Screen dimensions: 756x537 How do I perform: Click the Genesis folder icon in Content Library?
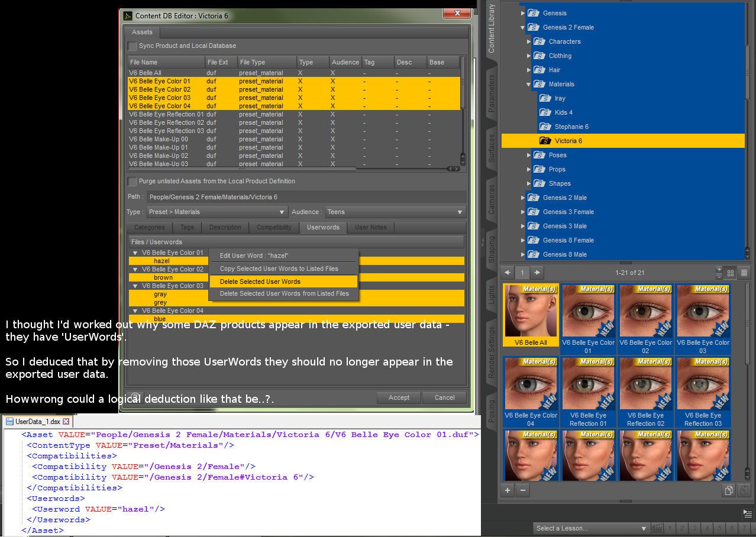[533, 13]
